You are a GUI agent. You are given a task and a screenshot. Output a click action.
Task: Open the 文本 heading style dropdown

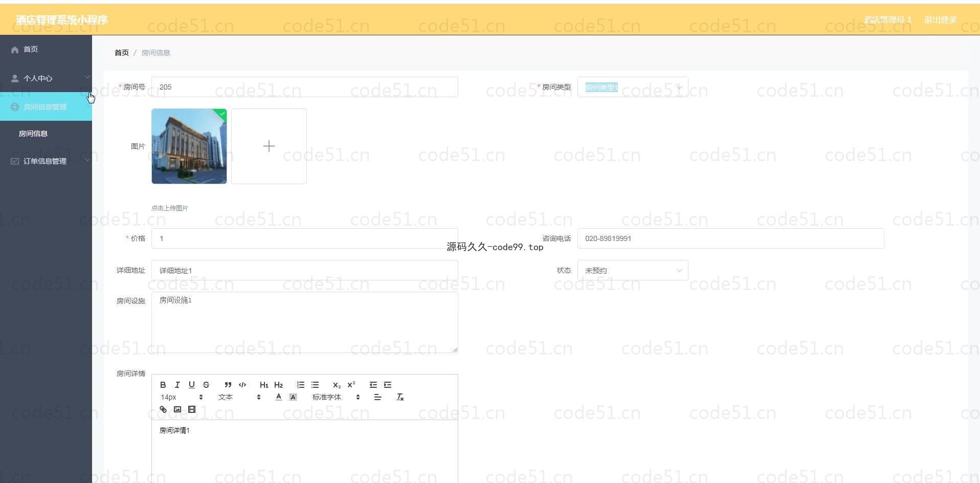(x=239, y=397)
